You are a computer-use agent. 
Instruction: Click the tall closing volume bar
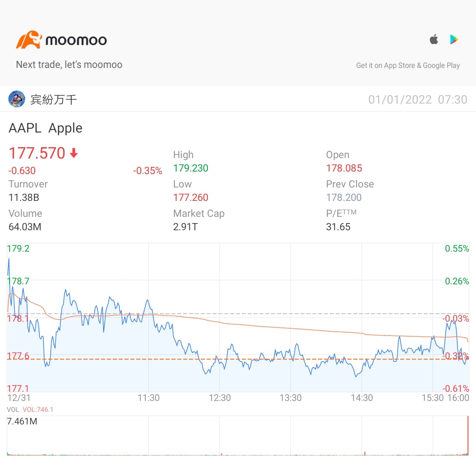(x=468, y=436)
